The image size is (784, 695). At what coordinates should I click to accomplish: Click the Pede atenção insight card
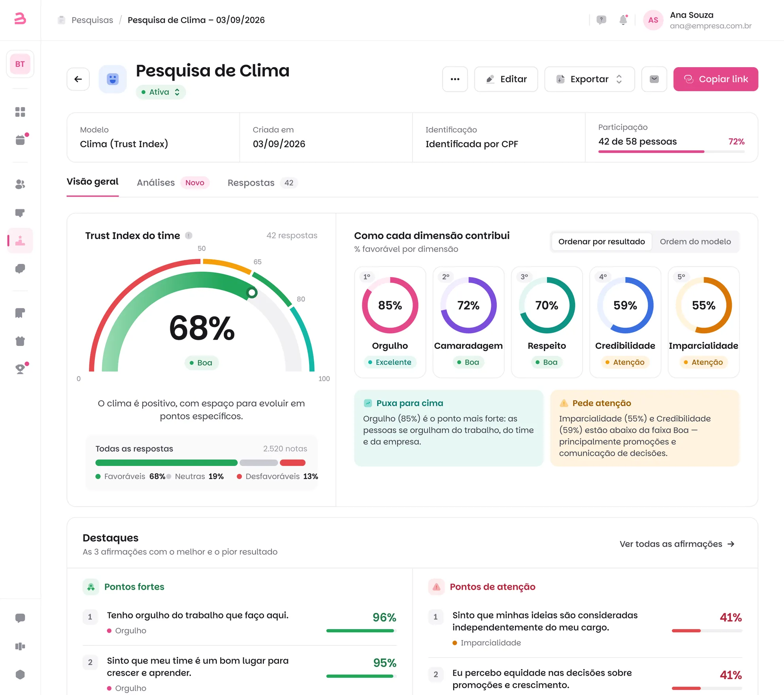click(645, 428)
